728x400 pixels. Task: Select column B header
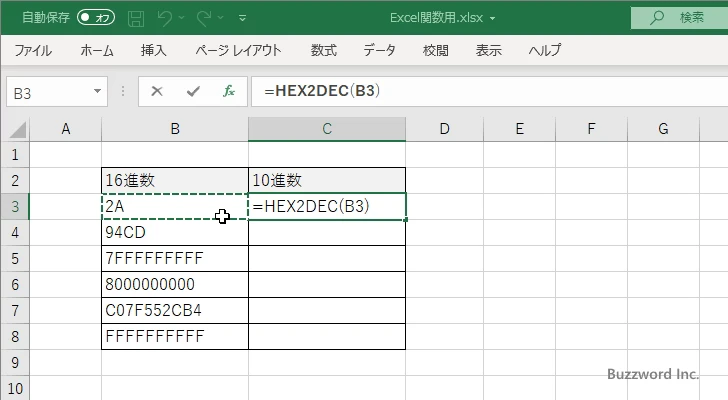(175, 129)
